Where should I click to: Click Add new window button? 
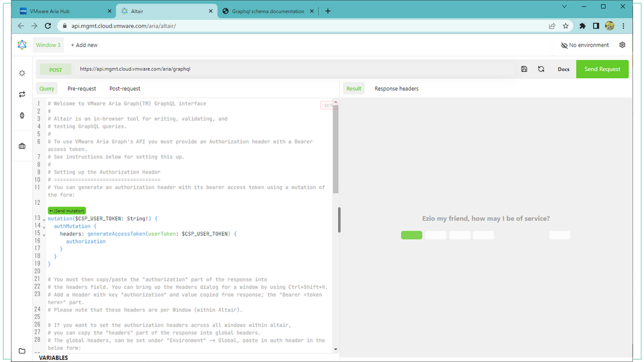[x=84, y=45]
